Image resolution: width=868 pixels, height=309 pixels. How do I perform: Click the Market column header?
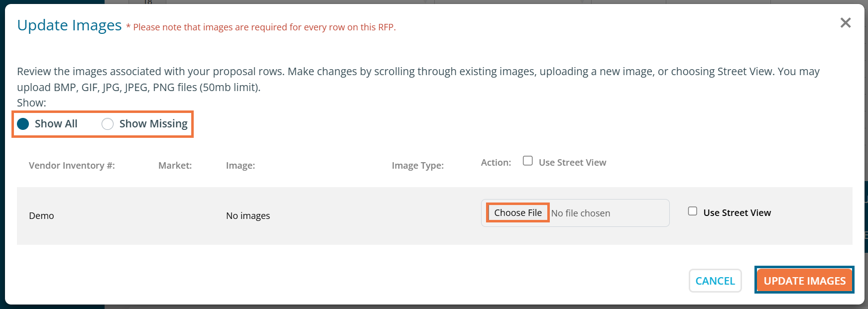[175, 166]
